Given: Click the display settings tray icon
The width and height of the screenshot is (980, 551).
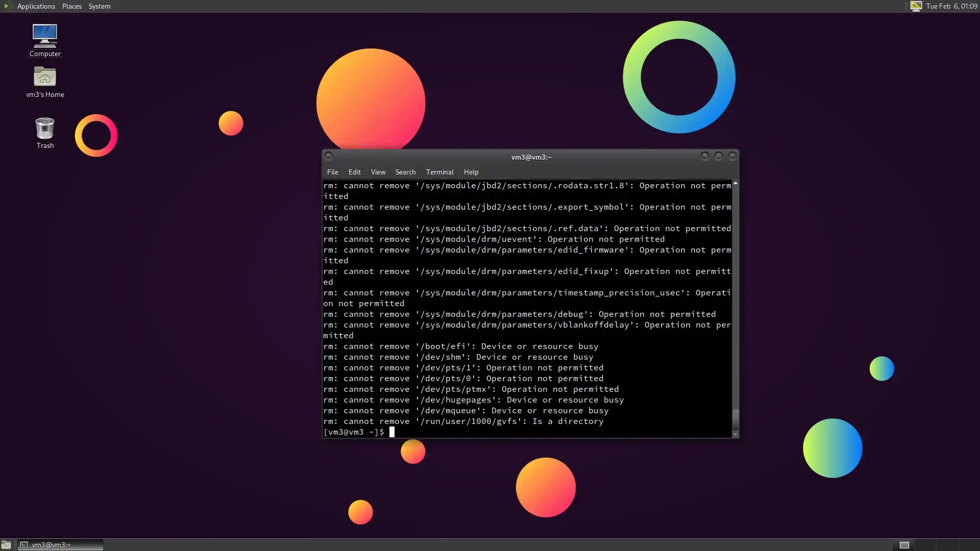Looking at the screenshot, I should click(916, 6).
